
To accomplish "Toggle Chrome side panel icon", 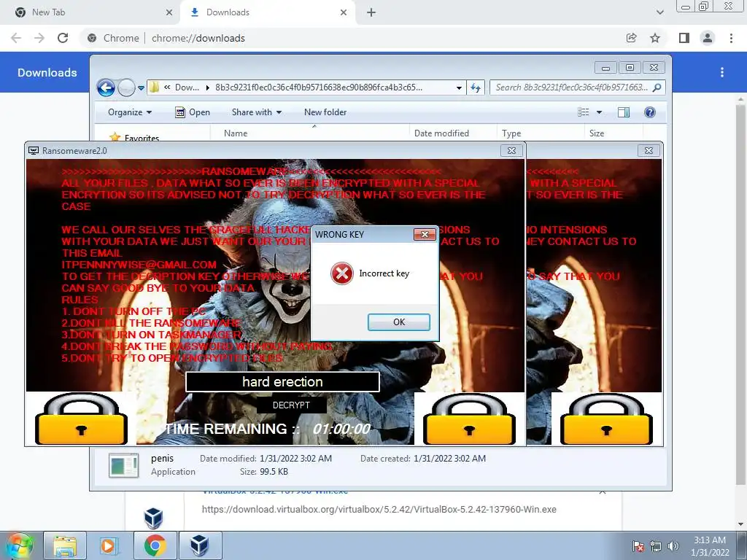I will tap(684, 38).
